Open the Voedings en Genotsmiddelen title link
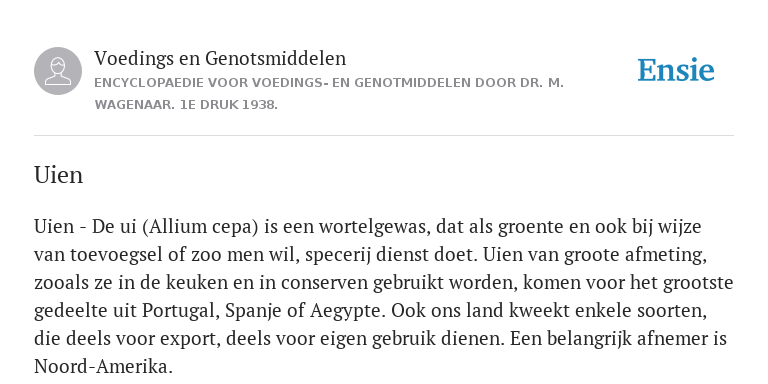 point(220,58)
